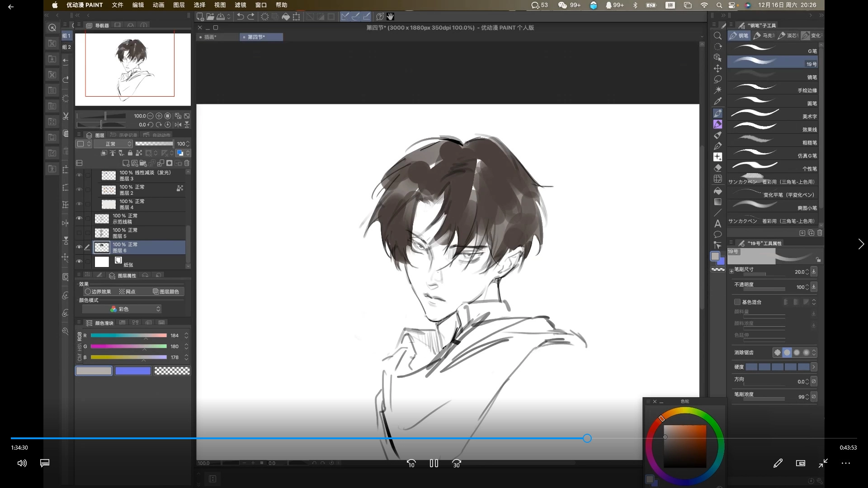
Task: Select the Fill bucket tool
Action: [x=717, y=191]
